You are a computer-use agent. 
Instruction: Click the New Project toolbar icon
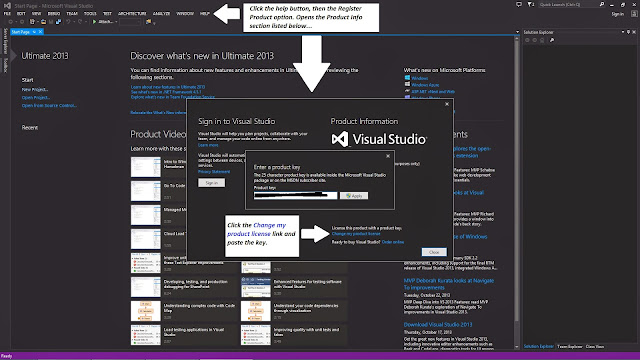[32, 22]
